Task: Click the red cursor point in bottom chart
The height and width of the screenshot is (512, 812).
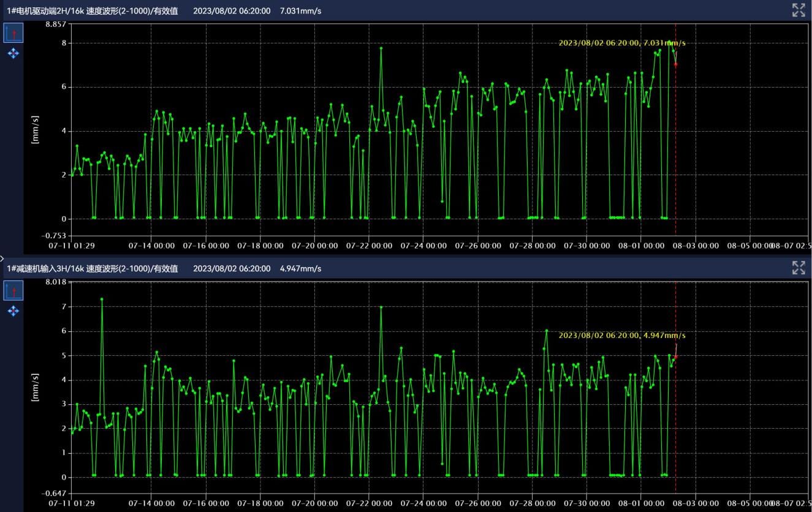Action: (x=675, y=357)
